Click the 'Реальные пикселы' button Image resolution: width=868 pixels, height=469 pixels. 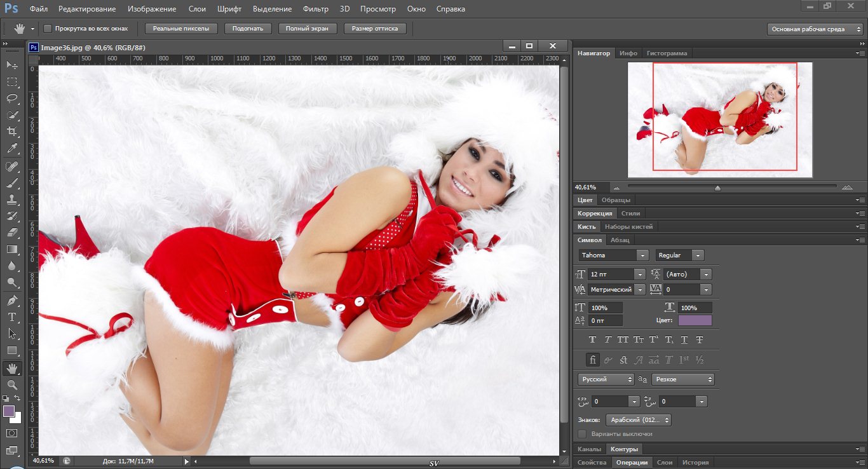tap(181, 29)
